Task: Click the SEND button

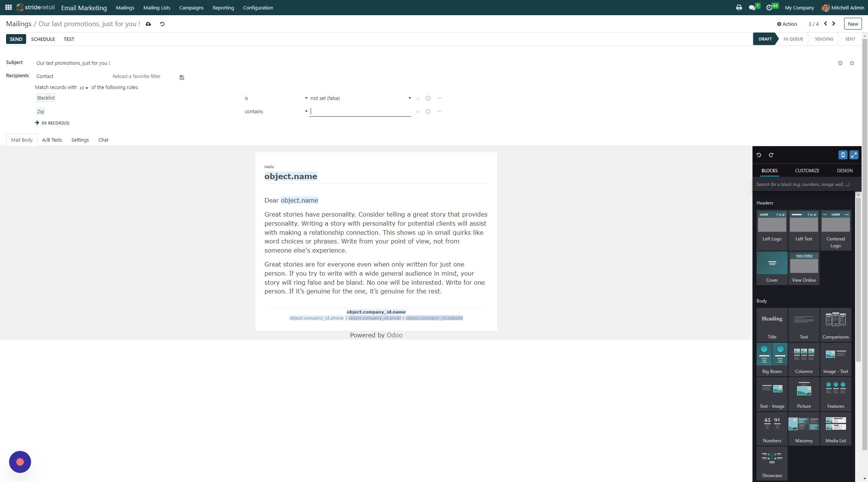Action: pyautogui.click(x=16, y=39)
